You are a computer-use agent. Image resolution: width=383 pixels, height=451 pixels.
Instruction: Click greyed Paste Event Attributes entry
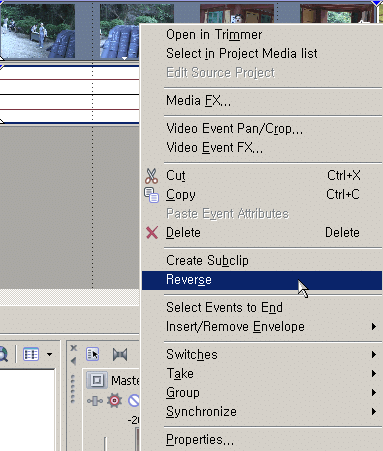coord(262,214)
